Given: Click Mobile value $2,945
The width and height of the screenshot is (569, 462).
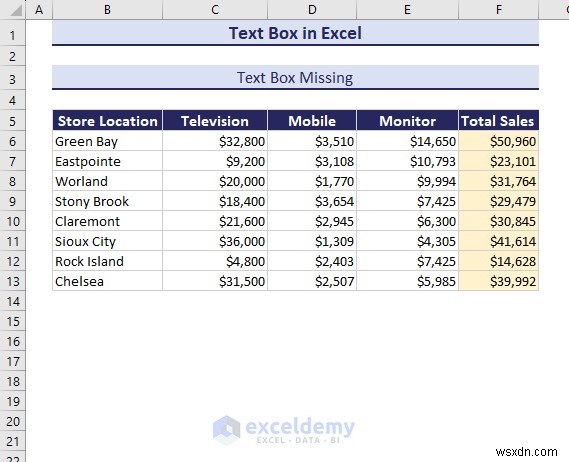Looking at the screenshot, I should coord(312,221).
